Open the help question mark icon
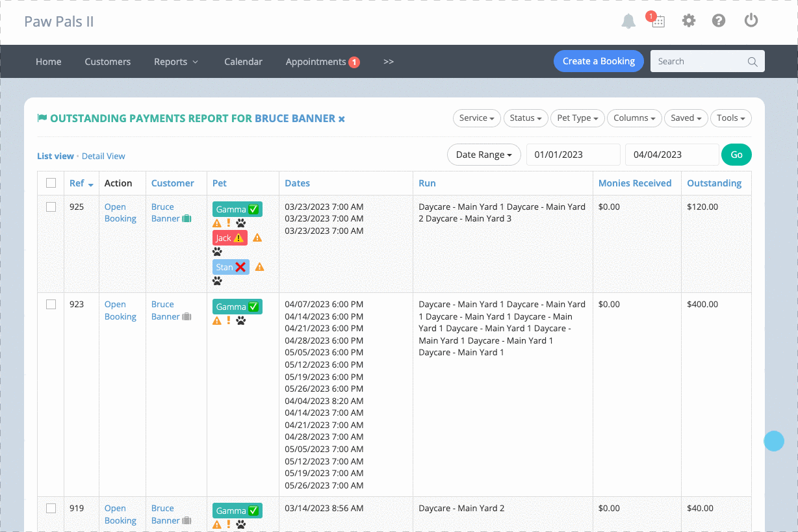The height and width of the screenshot is (532, 798). (719, 21)
